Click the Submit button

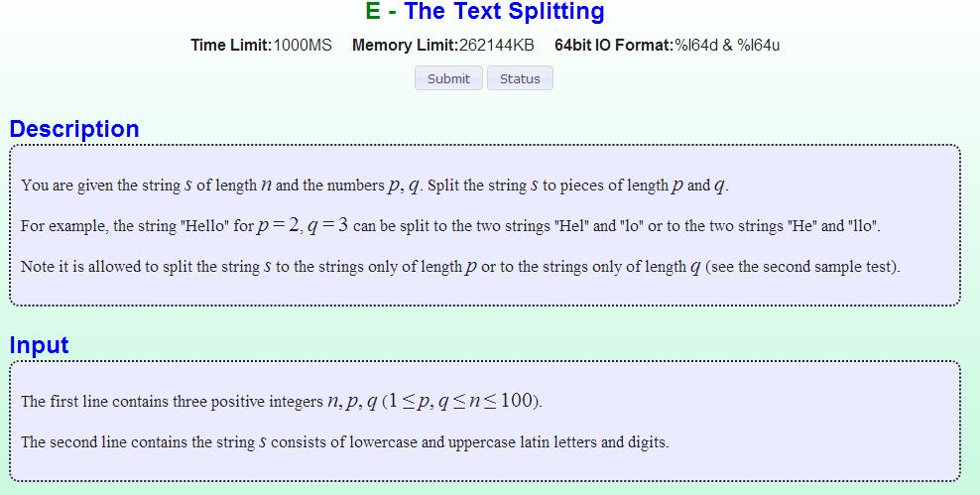[448, 78]
